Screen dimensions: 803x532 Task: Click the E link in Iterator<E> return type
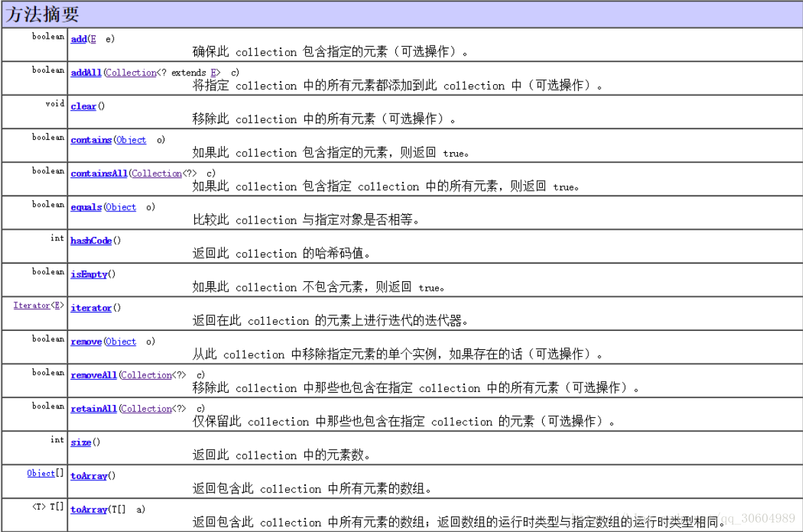tap(57, 305)
